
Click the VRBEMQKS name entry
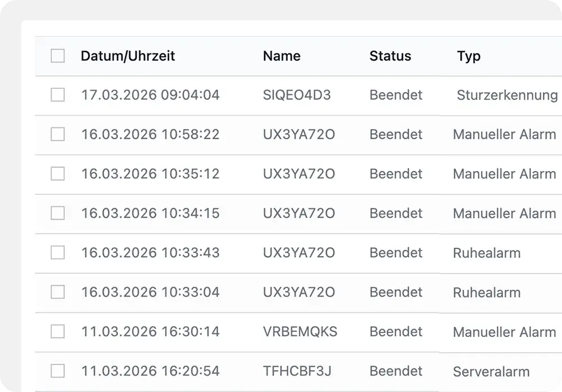tap(300, 332)
